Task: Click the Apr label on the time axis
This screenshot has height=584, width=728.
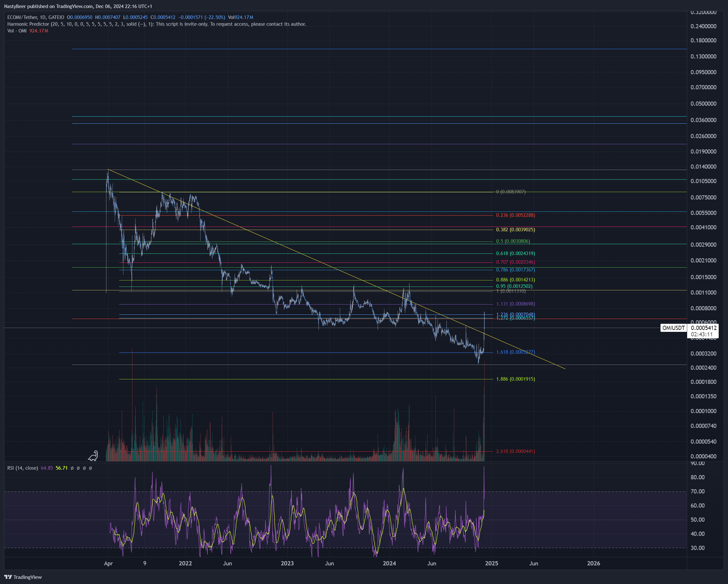Action: 108,563
